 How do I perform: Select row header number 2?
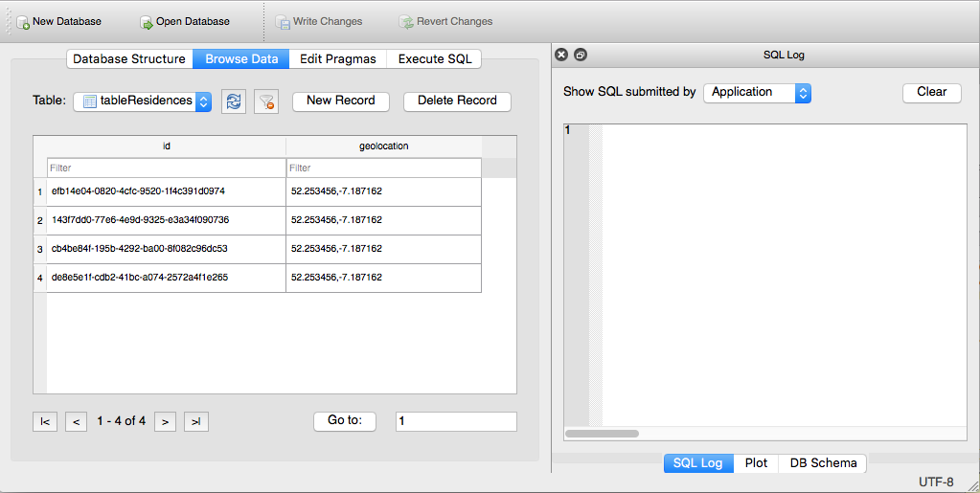[x=40, y=220]
